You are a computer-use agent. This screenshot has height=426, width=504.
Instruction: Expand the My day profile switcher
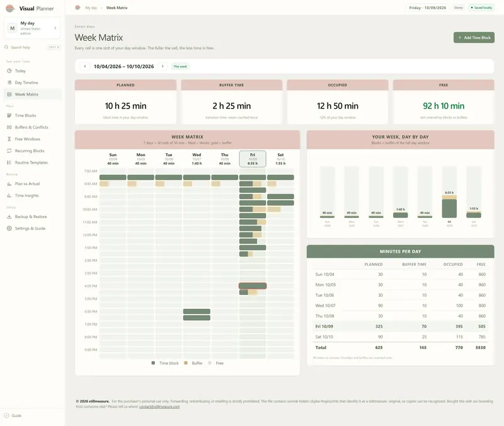pyautogui.click(x=33, y=28)
